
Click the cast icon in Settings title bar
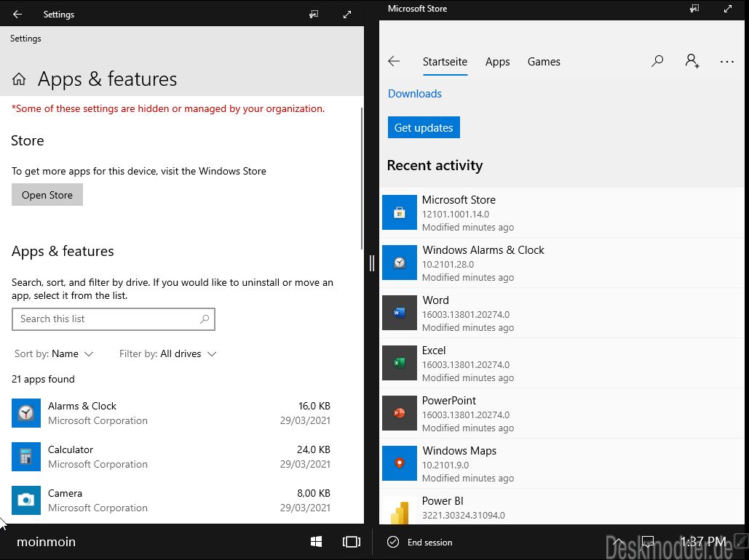point(314,15)
